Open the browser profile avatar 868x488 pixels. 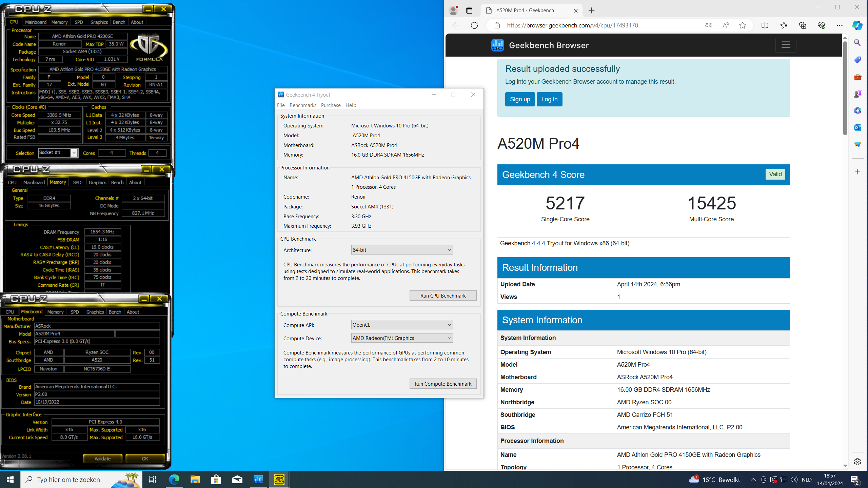(453, 11)
